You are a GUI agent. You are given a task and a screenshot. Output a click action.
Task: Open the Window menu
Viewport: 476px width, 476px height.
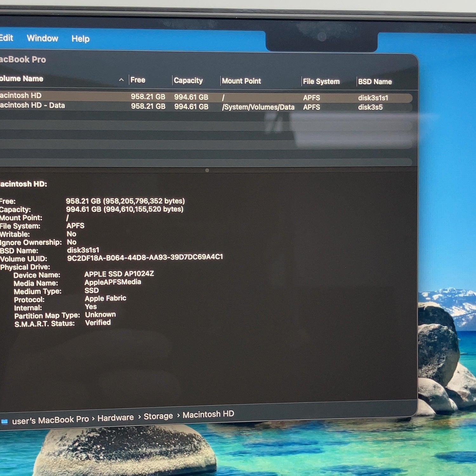(x=43, y=38)
